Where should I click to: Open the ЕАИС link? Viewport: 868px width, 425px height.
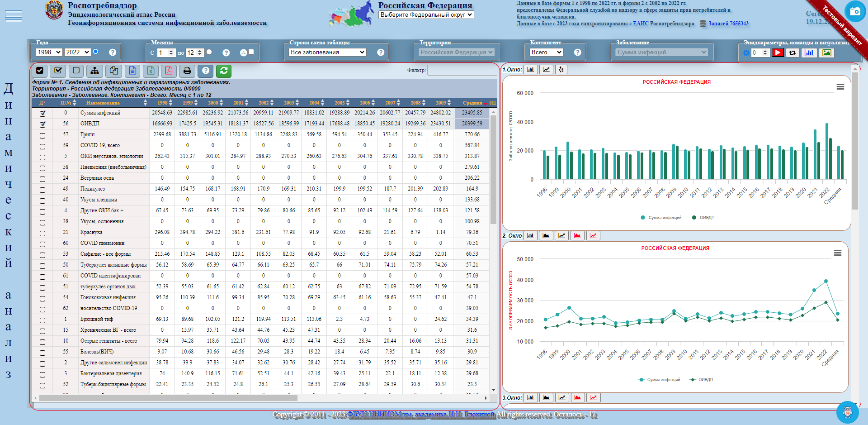coord(640,24)
